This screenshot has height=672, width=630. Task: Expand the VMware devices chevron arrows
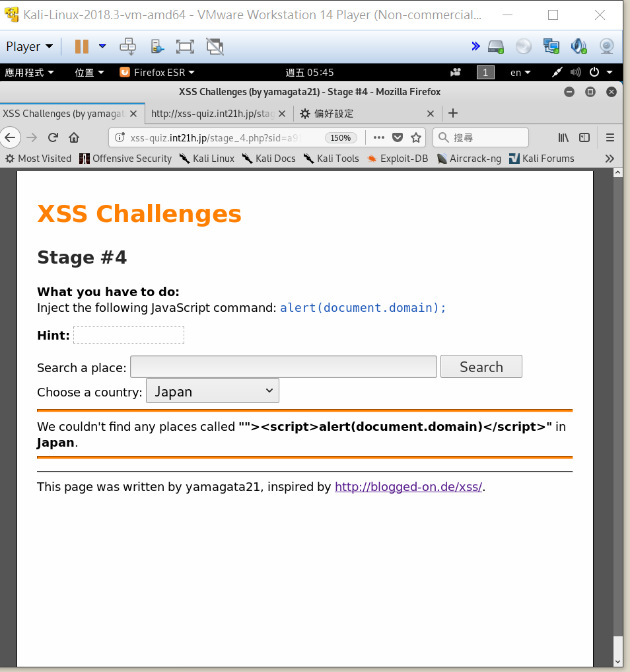point(475,46)
